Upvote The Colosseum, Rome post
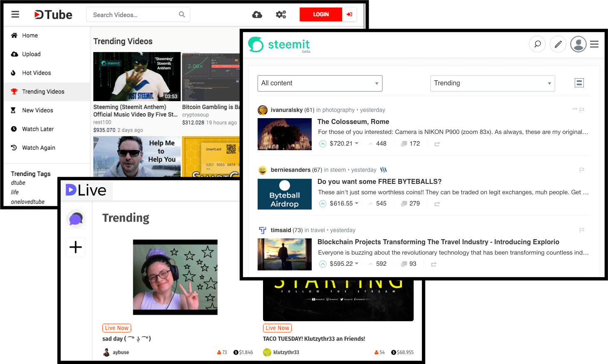608x364 pixels. pyautogui.click(x=323, y=144)
